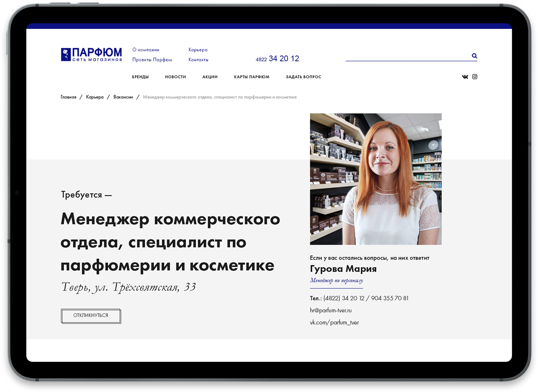Open the КАРТЫ ПАРФЮМ menu item
The height and width of the screenshot is (392, 538).
point(251,77)
